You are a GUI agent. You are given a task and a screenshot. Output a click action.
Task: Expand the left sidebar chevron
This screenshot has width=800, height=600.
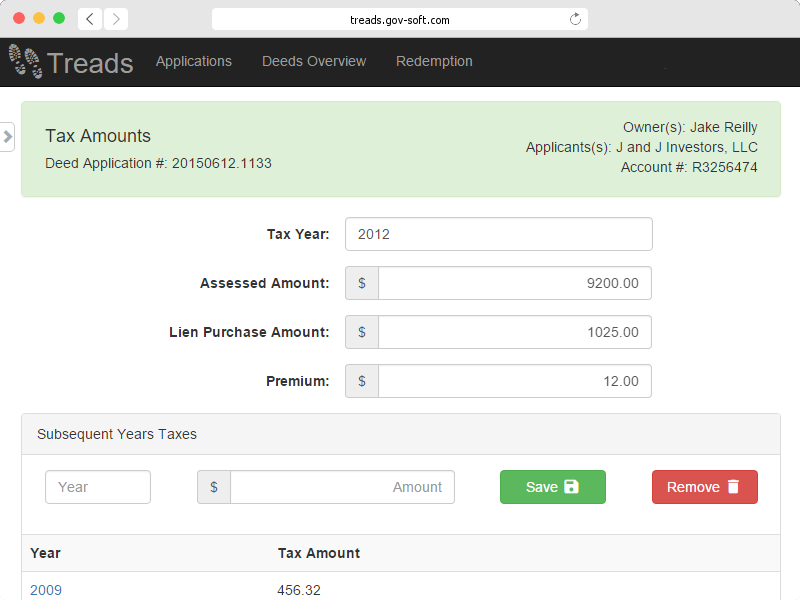point(7,137)
